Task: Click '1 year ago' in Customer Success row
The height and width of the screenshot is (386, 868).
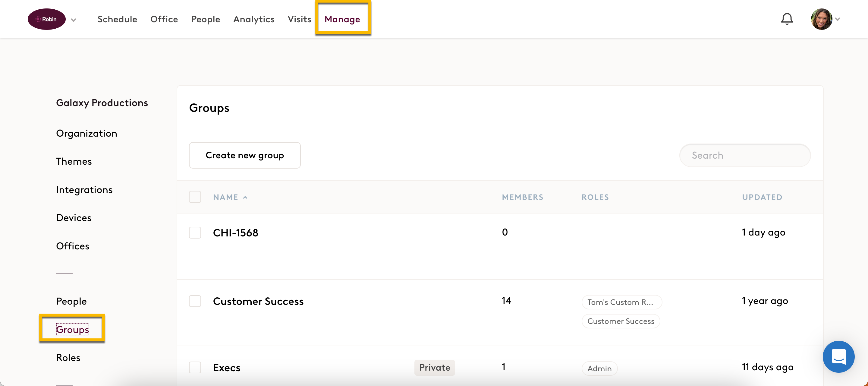Action: tap(765, 301)
